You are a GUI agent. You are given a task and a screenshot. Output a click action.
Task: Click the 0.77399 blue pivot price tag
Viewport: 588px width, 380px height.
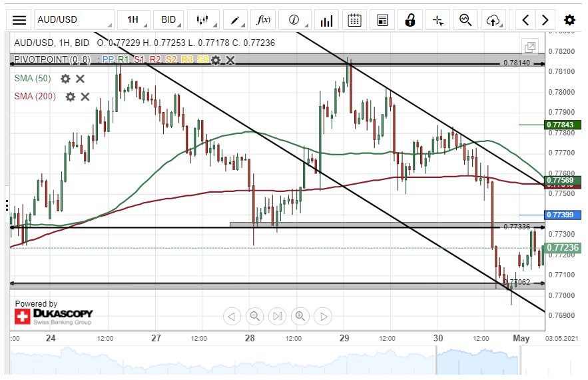[563, 215]
